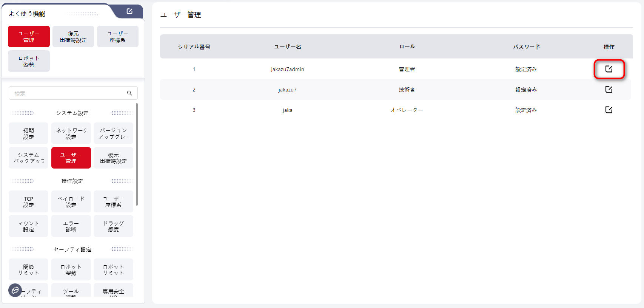Open ロボットリミット tile
The width and height of the screenshot is (644, 308).
click(113, 270)
